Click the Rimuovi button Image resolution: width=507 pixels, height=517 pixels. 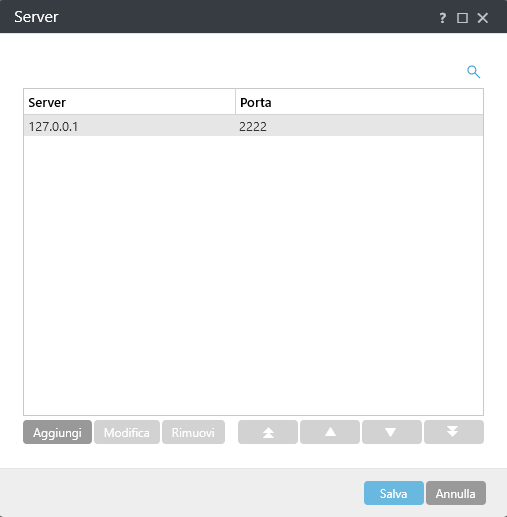coord(193,432)
